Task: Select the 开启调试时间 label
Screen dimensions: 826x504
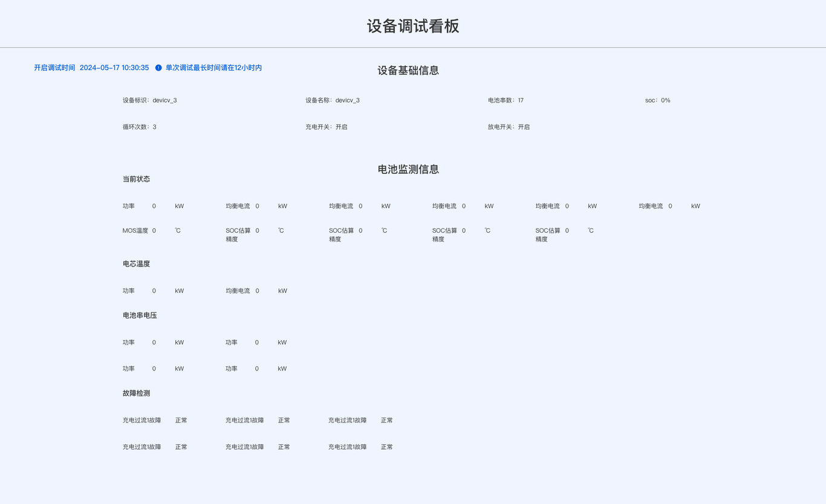Action: tap(54, 68)
